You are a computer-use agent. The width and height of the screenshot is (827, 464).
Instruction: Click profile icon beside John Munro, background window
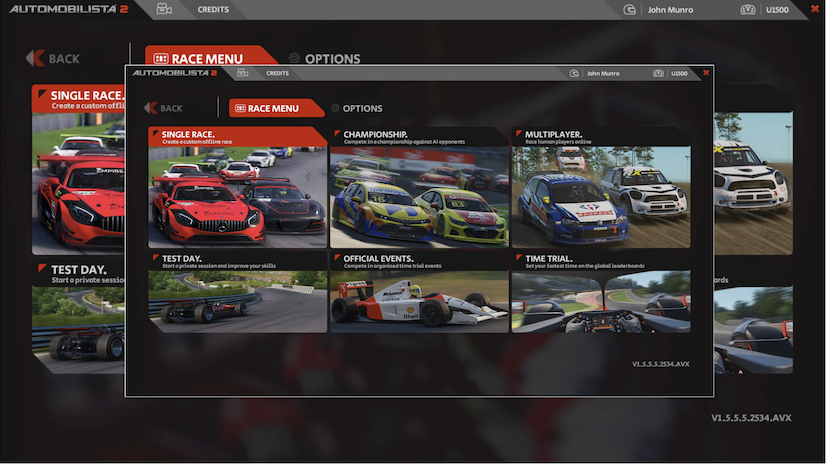629,9
